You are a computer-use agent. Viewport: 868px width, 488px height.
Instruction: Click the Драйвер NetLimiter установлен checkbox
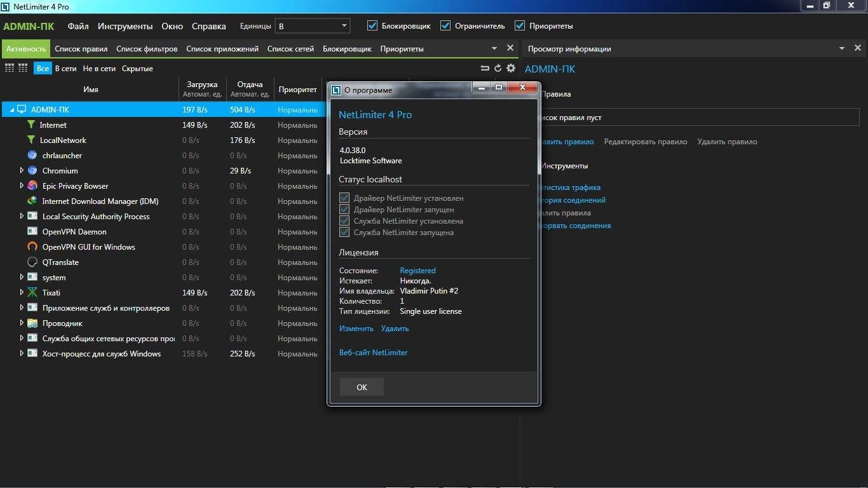pyautogui.click(x=344, y=198)
